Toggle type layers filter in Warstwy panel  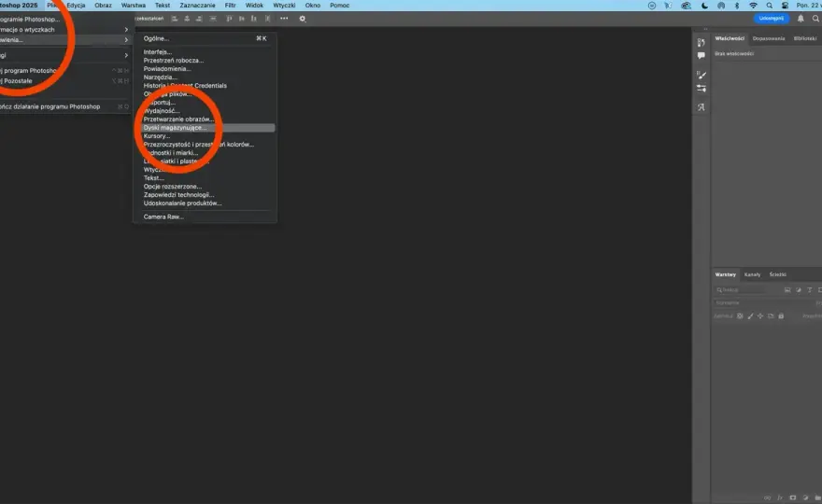tap(810, 289)
